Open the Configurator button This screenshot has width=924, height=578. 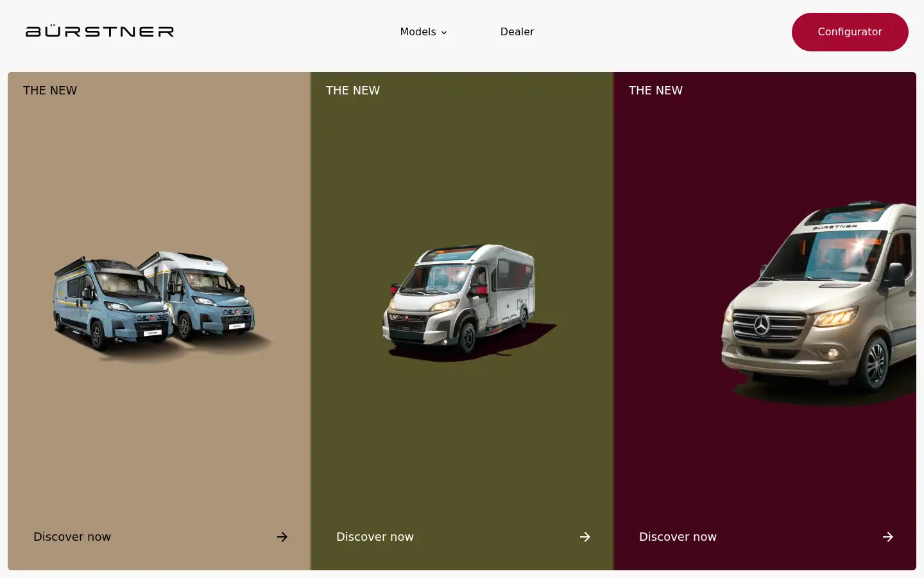pos(850,32)
